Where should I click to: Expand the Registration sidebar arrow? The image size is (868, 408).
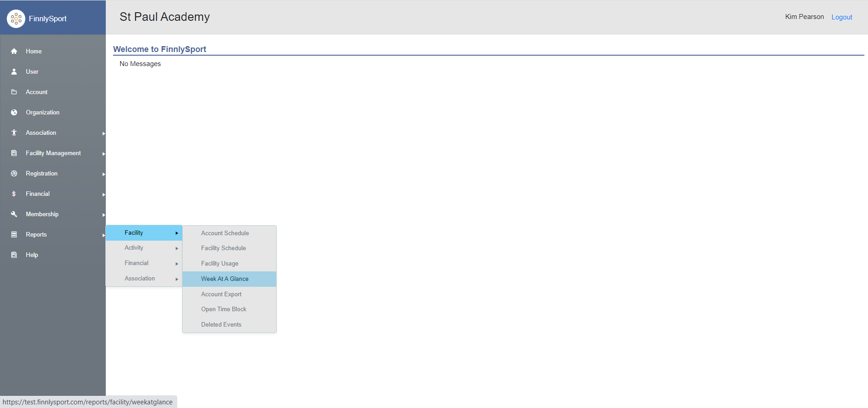point(104,174)
